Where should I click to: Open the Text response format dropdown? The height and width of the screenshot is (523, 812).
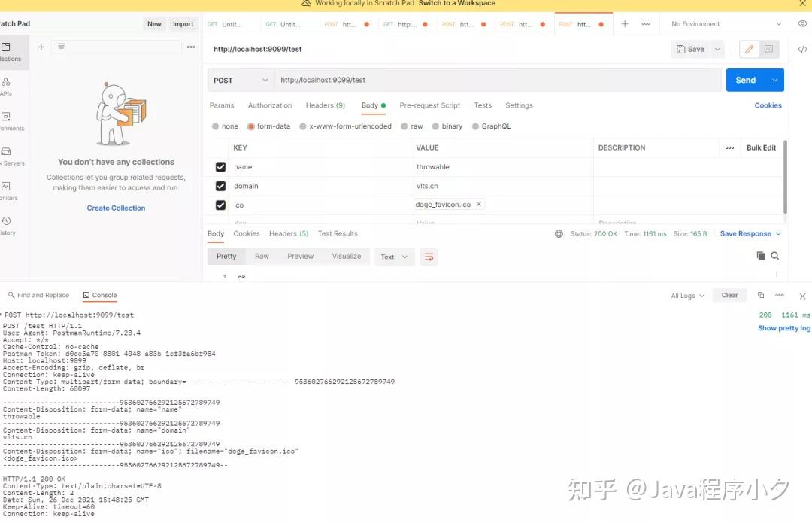[394, 257]
